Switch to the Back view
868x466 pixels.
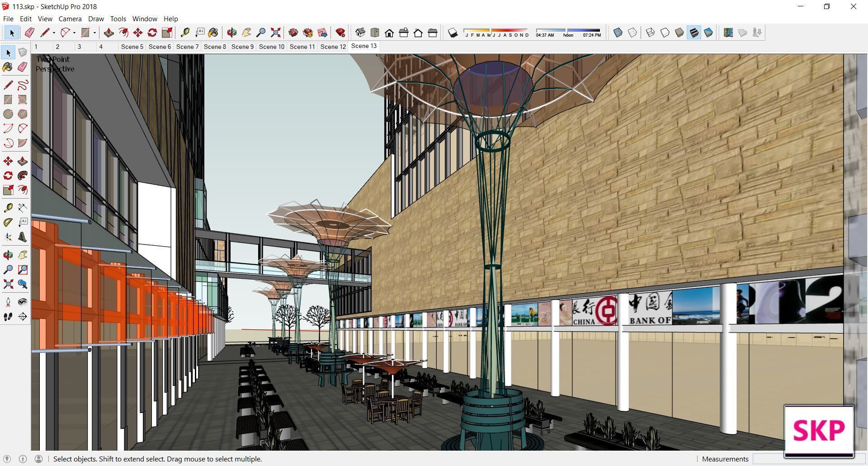coord(418,33)
